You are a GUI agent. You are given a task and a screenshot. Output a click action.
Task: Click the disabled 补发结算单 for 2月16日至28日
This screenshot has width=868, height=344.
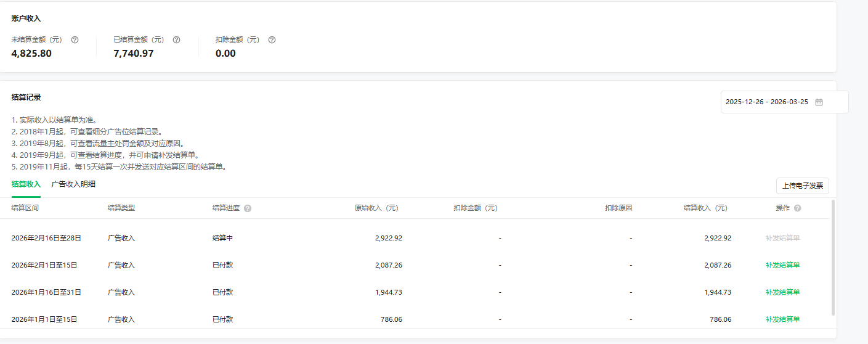782,238
